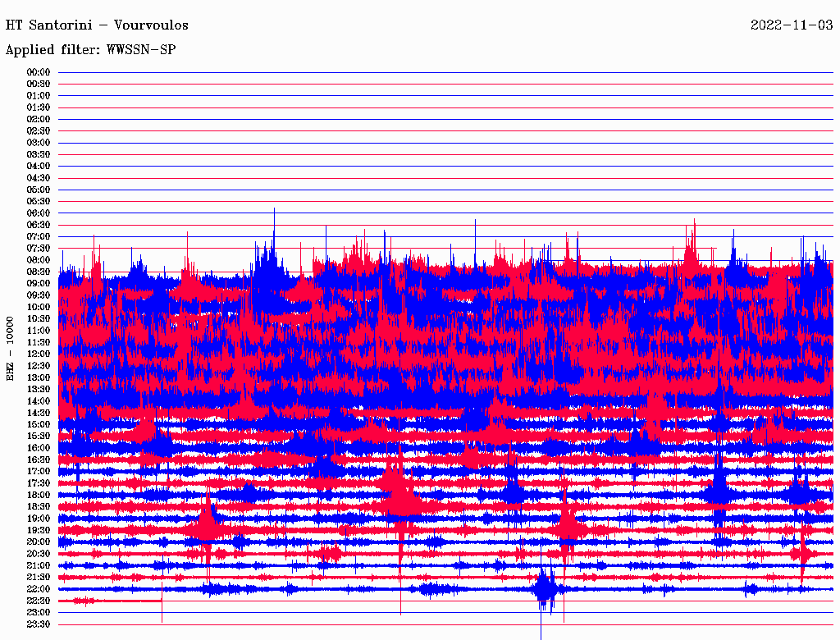Select the 18:30 time label
The width and height of the screenshot is (840, 640).
coord(39,506)
